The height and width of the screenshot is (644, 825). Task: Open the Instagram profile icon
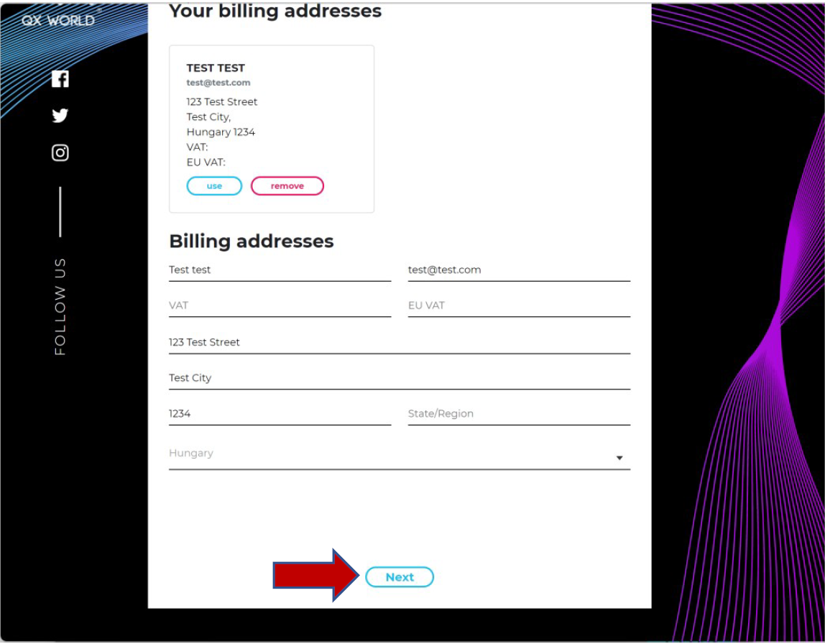point(60,152)
